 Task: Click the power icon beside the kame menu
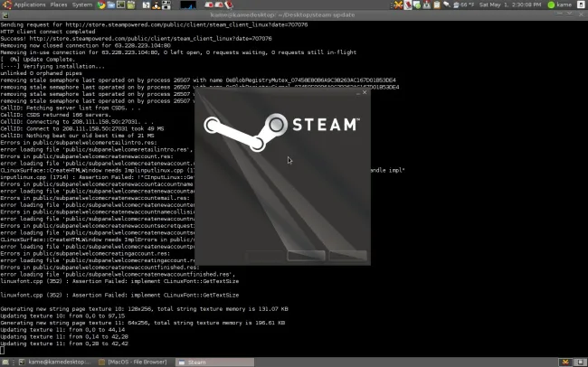tap(582, 5)
